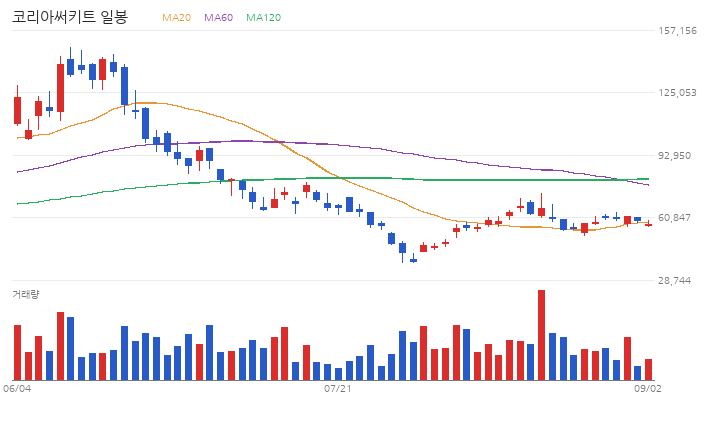The image size is (720, 440).
Task: Click the last red volume bar at 09/02
Action: (x=648, y=369)
